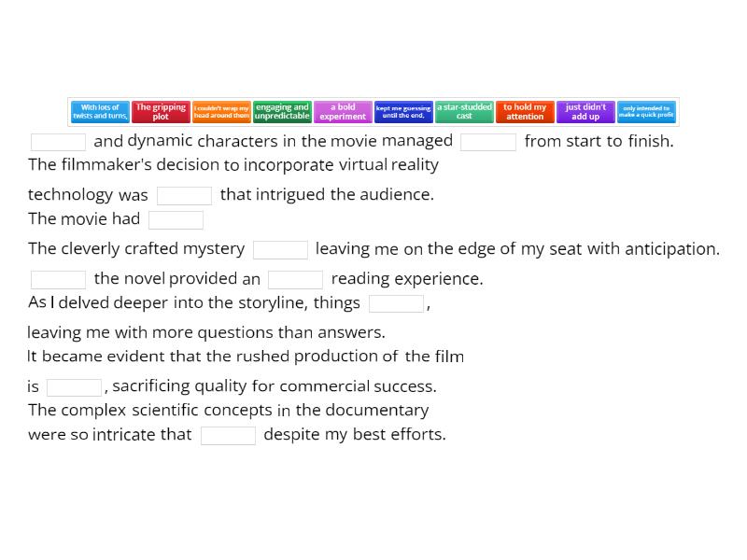Screen dimensions: 747x560
Task: Click the blank after "The movie had"
Action: point(176,219)
